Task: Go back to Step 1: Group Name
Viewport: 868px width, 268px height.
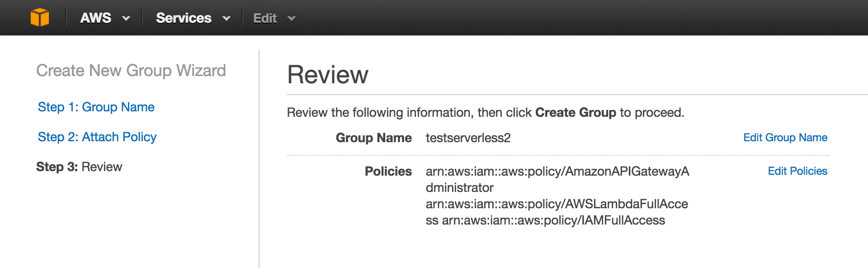Action: 96,107
